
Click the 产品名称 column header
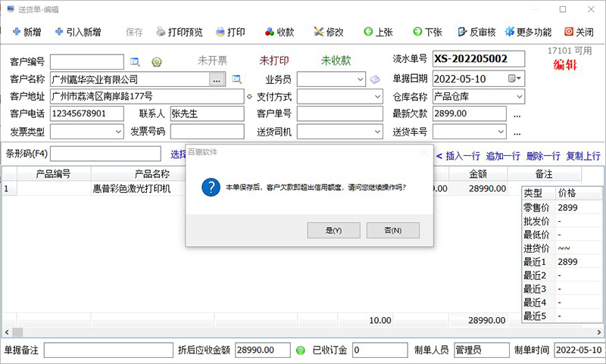coord(152,174)
